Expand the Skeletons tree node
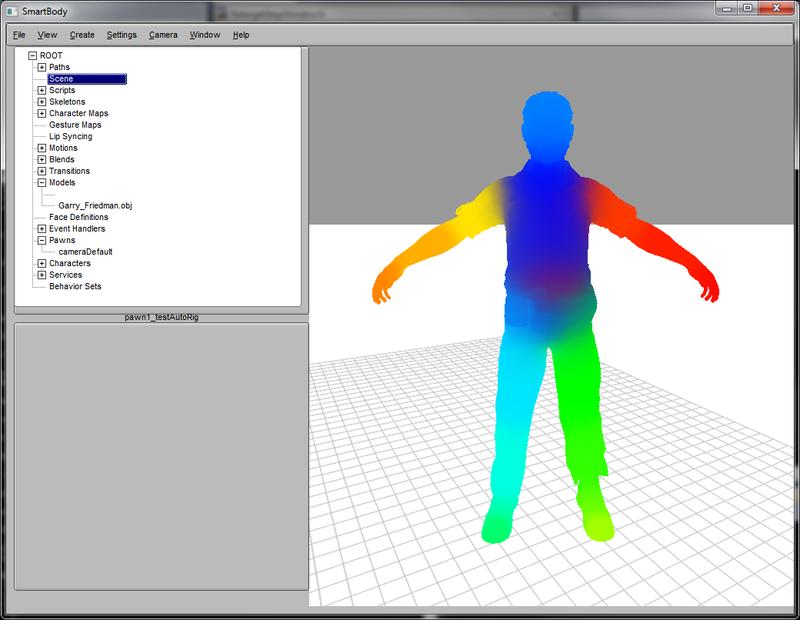The height and width of the screenshot is (620, 800). click(x=41, y=102)
